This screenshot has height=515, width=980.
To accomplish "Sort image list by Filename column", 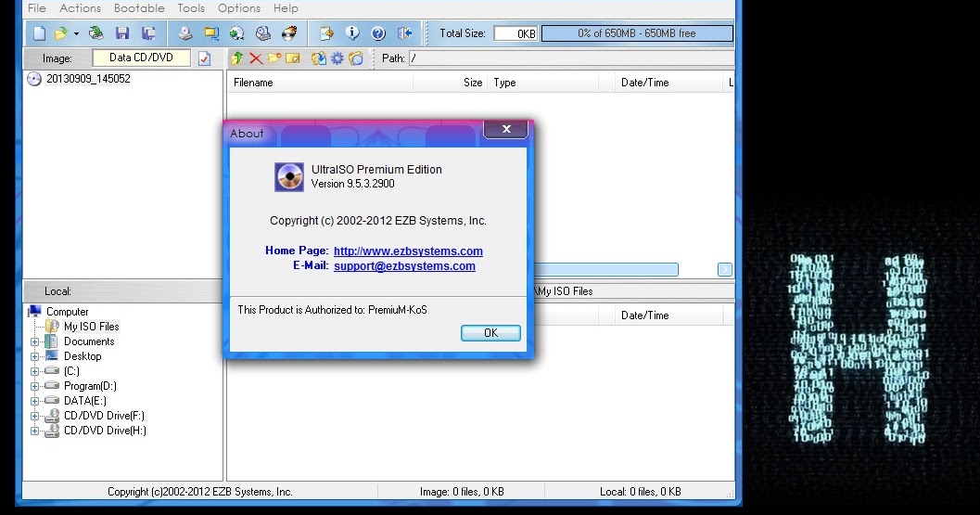I will [x=320, y=83].
